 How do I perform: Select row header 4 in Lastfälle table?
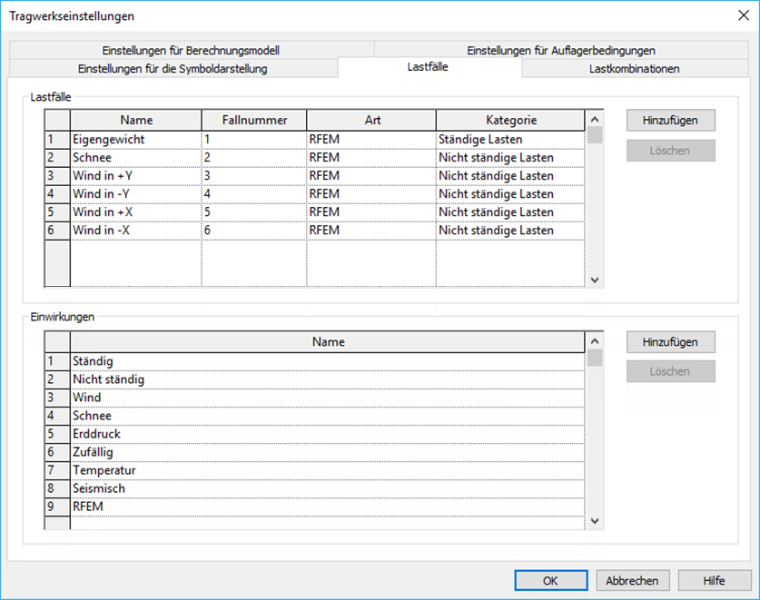57,194
